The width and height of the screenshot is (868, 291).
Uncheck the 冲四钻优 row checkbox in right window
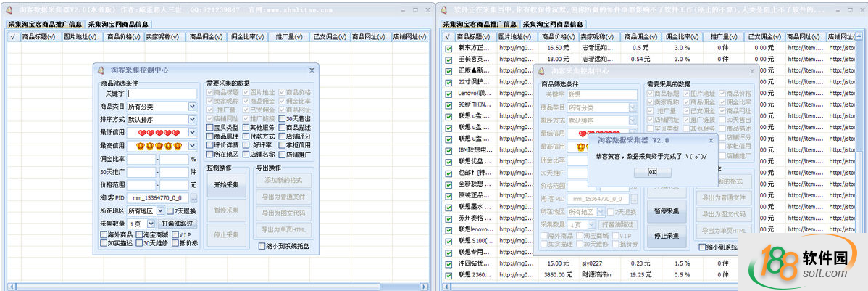[x=448, y=263]
